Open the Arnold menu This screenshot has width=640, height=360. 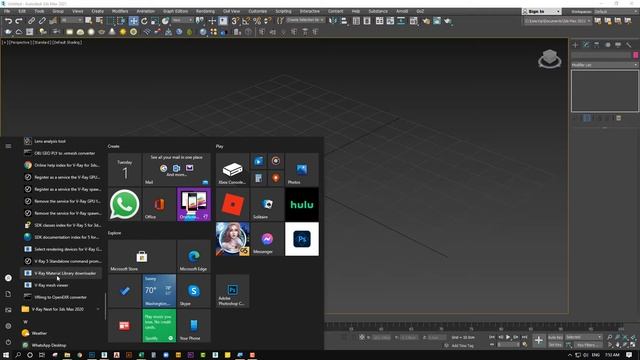402,11
